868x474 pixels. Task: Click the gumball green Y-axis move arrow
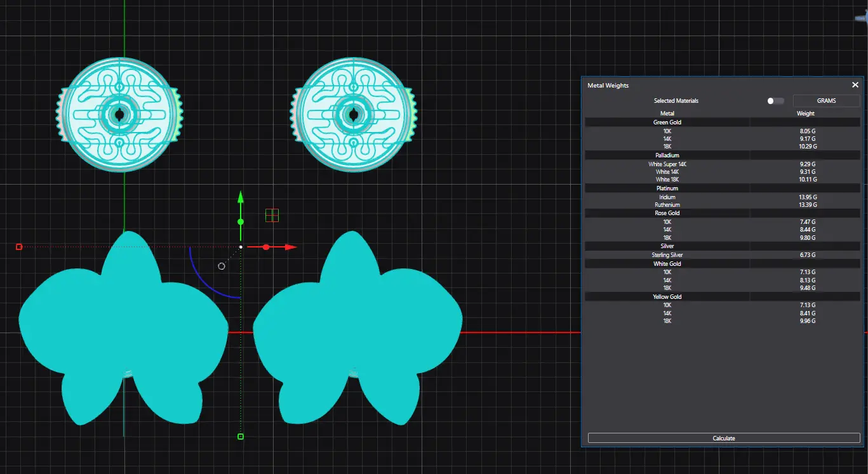click(241, 197)
